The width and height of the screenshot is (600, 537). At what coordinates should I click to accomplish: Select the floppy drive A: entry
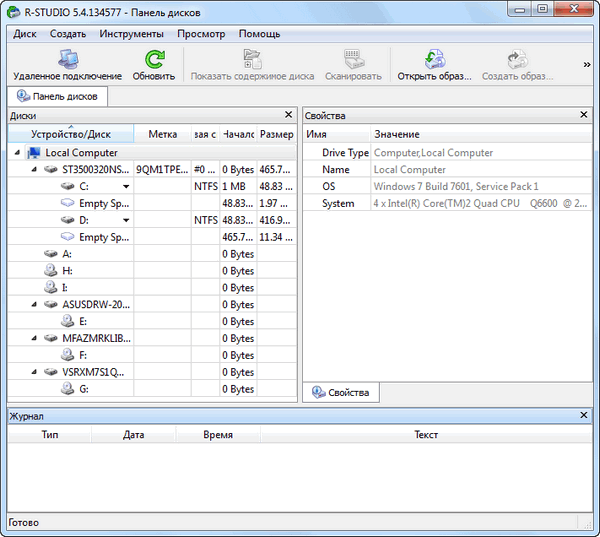(x=67, y=254)
